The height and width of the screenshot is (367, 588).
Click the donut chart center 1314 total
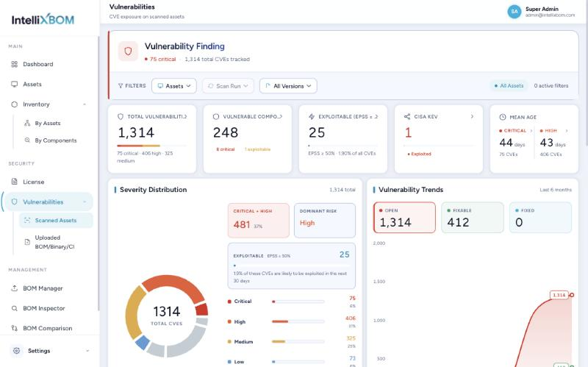(x=167, y=316)
